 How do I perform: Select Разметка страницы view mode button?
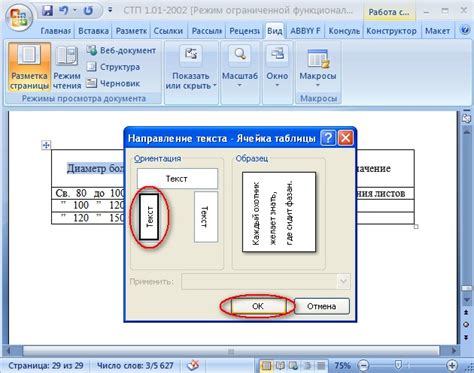[29, 67]
